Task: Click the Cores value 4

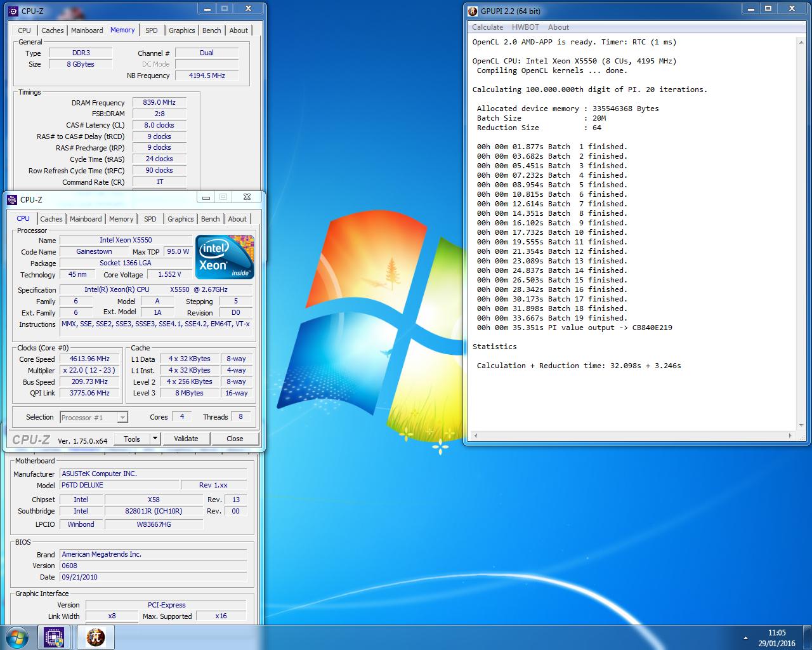Action: [x=182, y=417]
